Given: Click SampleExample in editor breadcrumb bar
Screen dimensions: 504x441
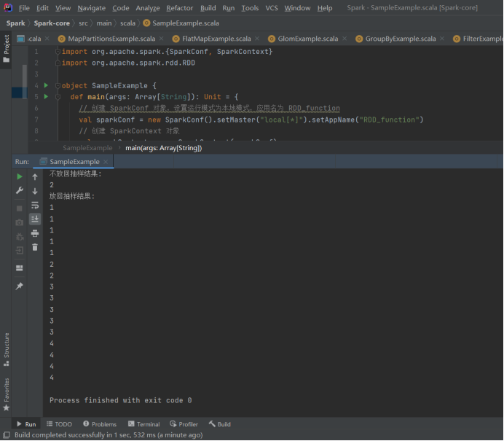Looking at the screenshot, I should 87,148.
